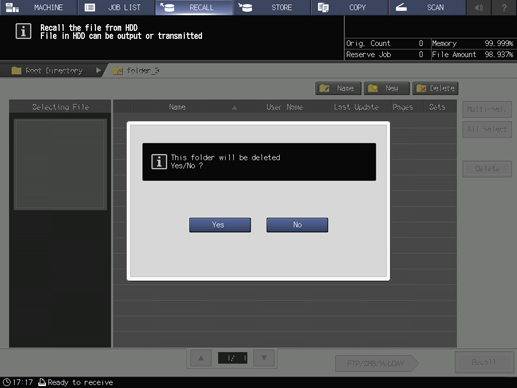Toggle the Multi-Sel. option
The height and width of the screenshot is (388, 517).
tap(487, 109)
